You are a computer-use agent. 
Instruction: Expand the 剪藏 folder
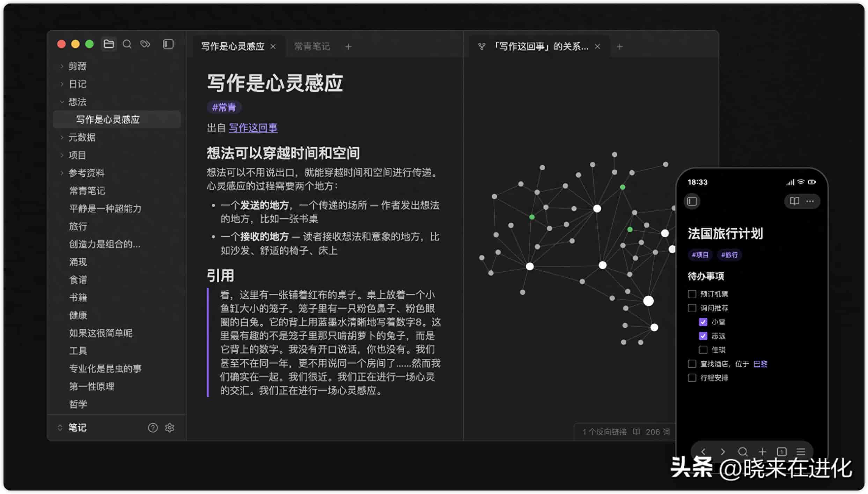[x=62, y=66]
